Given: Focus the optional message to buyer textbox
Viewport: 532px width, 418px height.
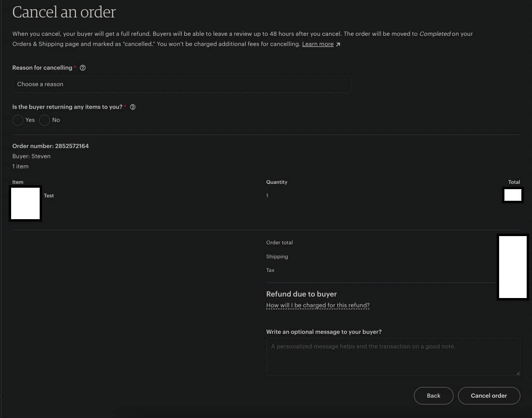Looking at the screenshot, I should coord(393,357).
